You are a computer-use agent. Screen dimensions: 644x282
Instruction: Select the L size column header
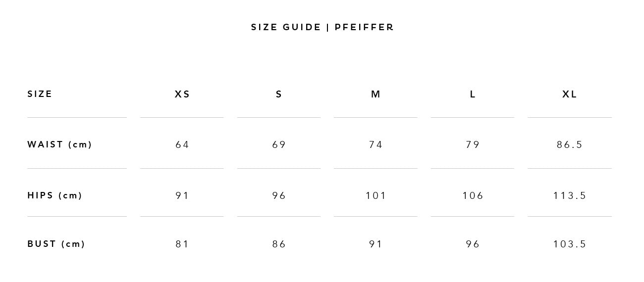point(473,94)
